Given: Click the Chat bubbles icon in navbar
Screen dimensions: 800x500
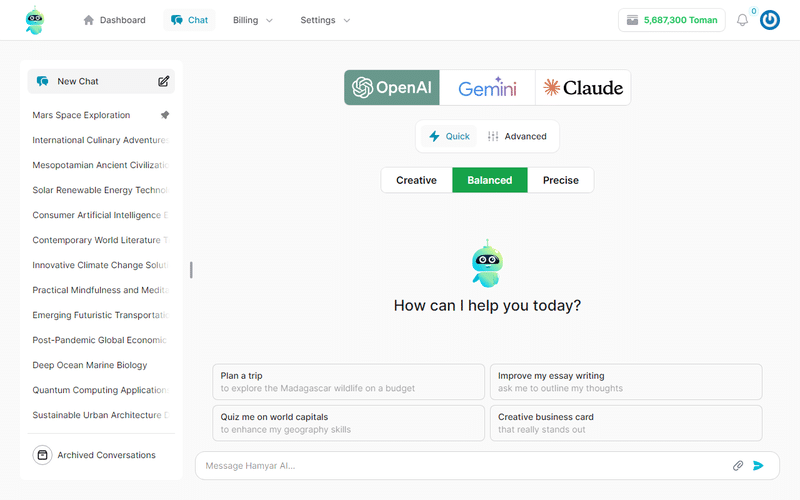Looking at the screenshot, I should click(x=177, y=20).
